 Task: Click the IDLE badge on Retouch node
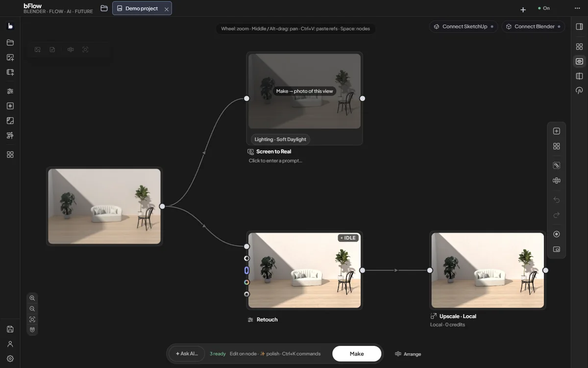pos(348,238)
